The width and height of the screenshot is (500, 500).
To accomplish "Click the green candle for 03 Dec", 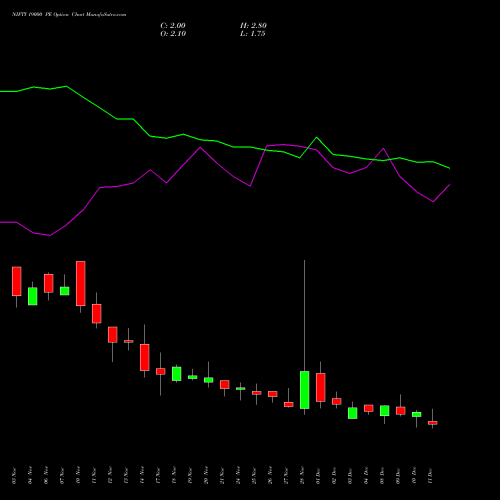I will click(353, 413).
